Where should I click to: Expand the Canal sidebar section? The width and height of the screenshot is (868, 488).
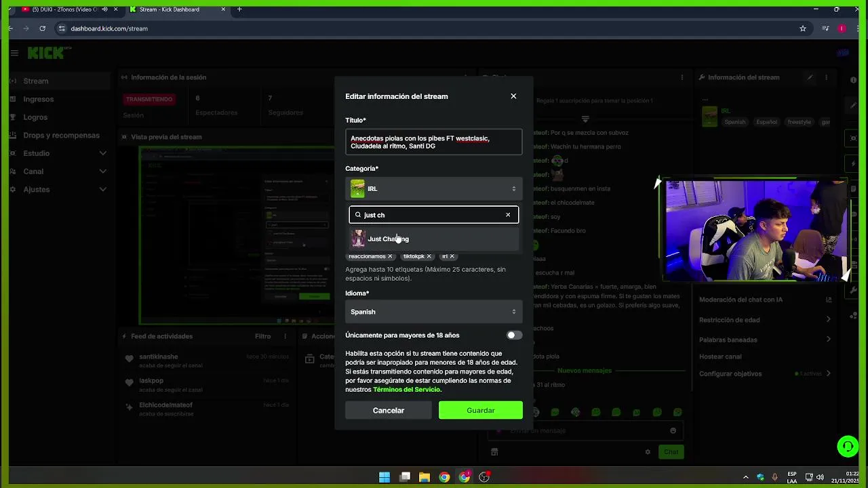[x=58, y=171]
